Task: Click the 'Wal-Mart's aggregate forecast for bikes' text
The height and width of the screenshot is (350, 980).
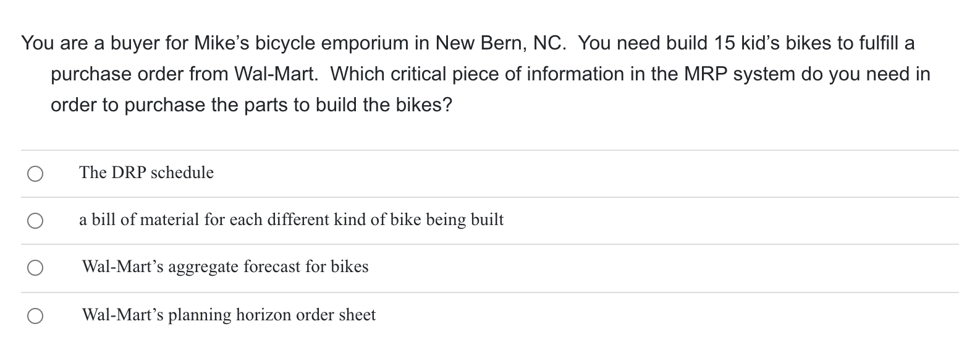Action: pos(225,267)
